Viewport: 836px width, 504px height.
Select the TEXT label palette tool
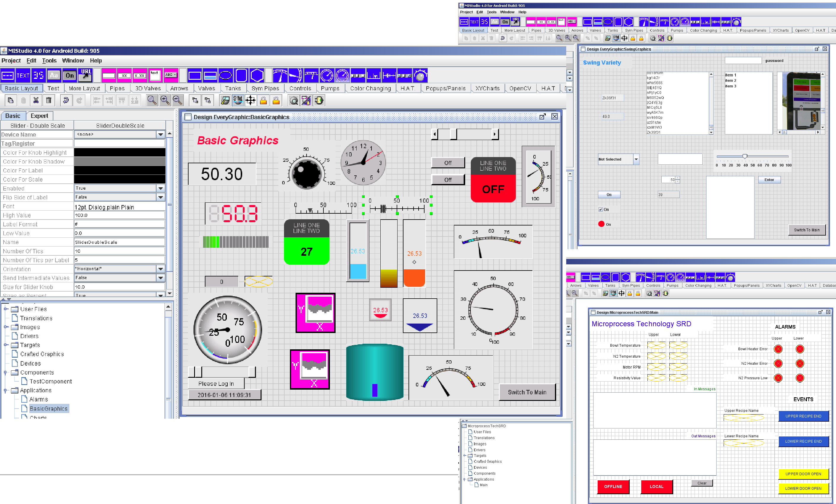pos(23,75)
